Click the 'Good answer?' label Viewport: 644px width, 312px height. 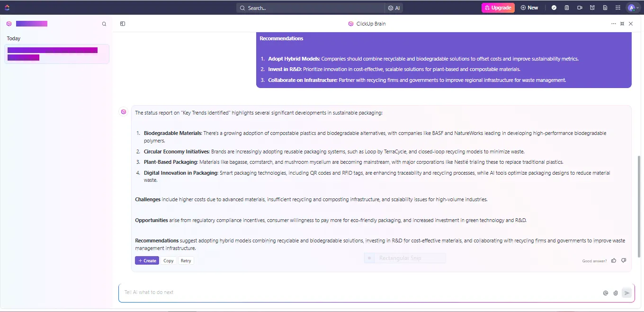[594, 261]
